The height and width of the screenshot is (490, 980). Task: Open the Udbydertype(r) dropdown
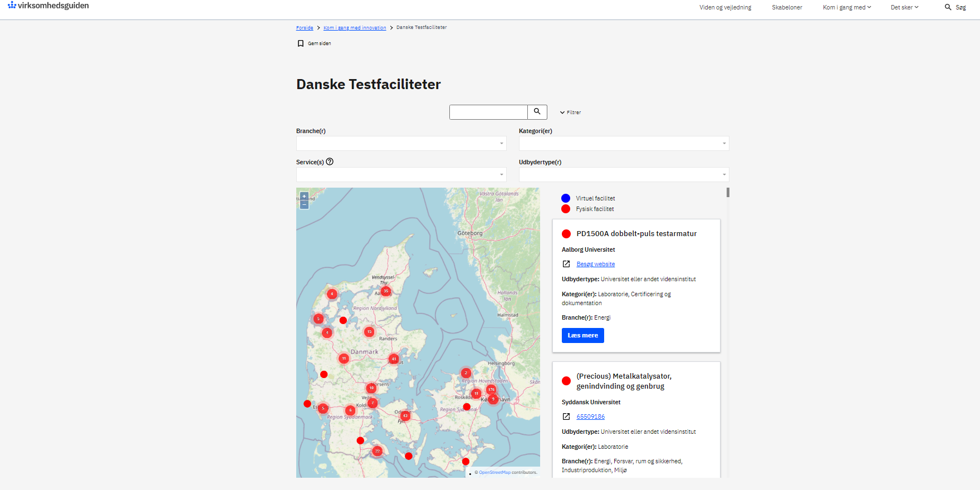624,175
